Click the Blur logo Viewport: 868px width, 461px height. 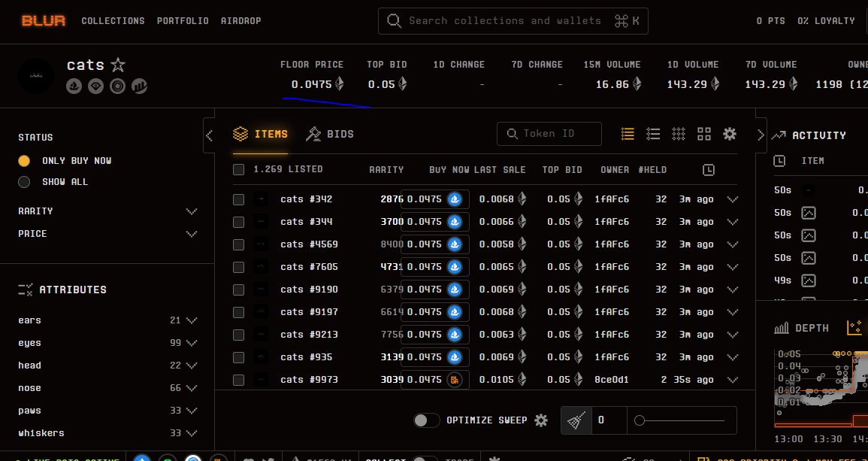43,21
